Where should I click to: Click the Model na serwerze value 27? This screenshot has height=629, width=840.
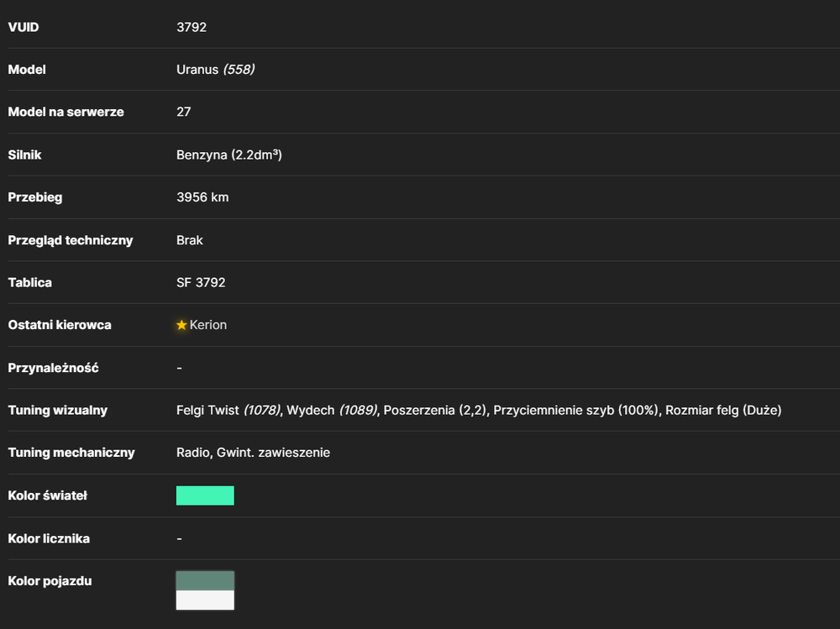(184, 112)
